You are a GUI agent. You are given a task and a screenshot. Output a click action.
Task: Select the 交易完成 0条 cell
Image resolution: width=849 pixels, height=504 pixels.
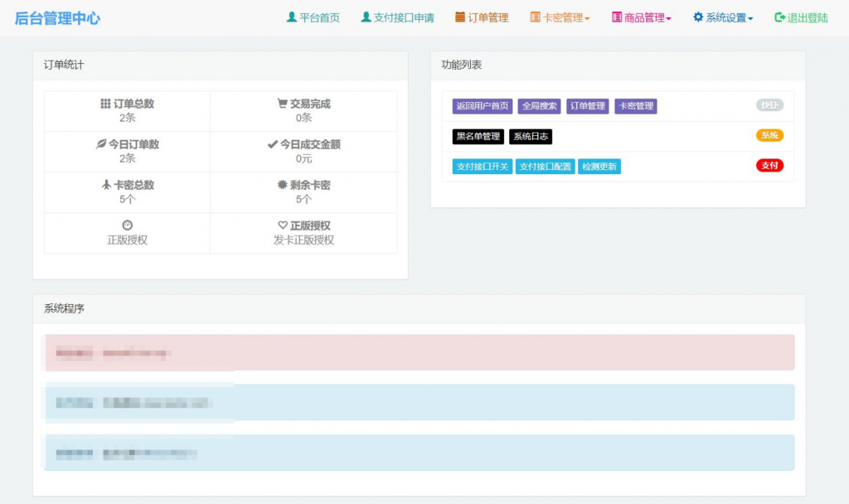tap(303, 111)
